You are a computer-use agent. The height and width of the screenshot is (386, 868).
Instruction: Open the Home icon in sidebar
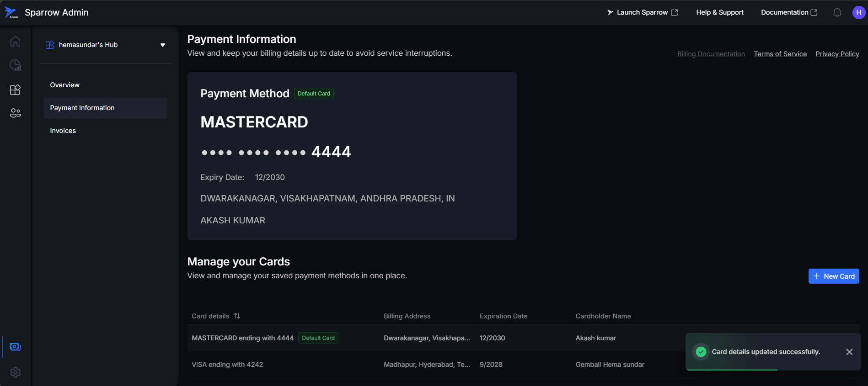15,42
